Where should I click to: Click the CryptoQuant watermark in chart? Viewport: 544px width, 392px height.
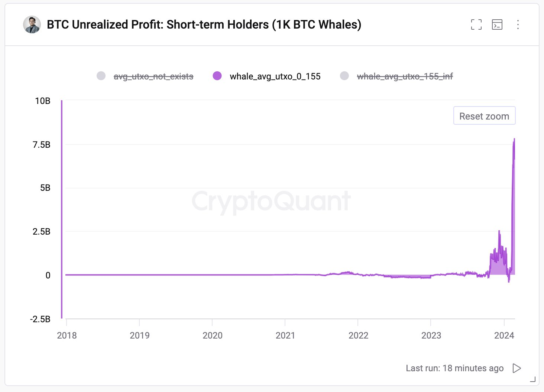point(271,201)
